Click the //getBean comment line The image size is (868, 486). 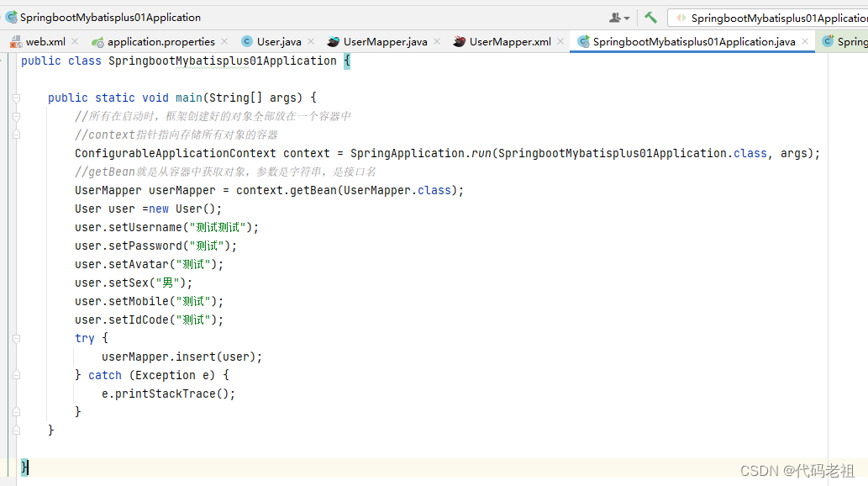(x=225, y=172)
